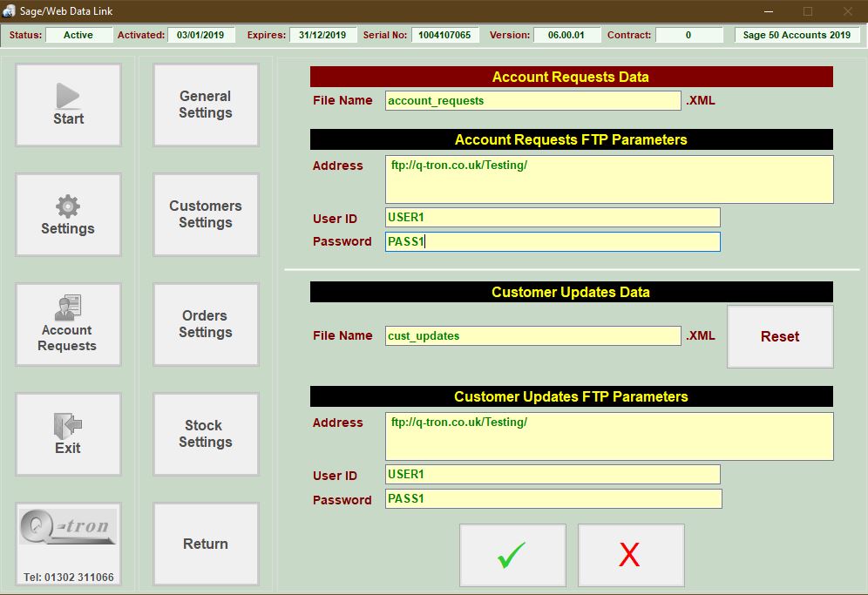The width and height of the screenshot is (868, 595).
Task: Click the Expires date 31/12/2019
Action: pos(322,35)
